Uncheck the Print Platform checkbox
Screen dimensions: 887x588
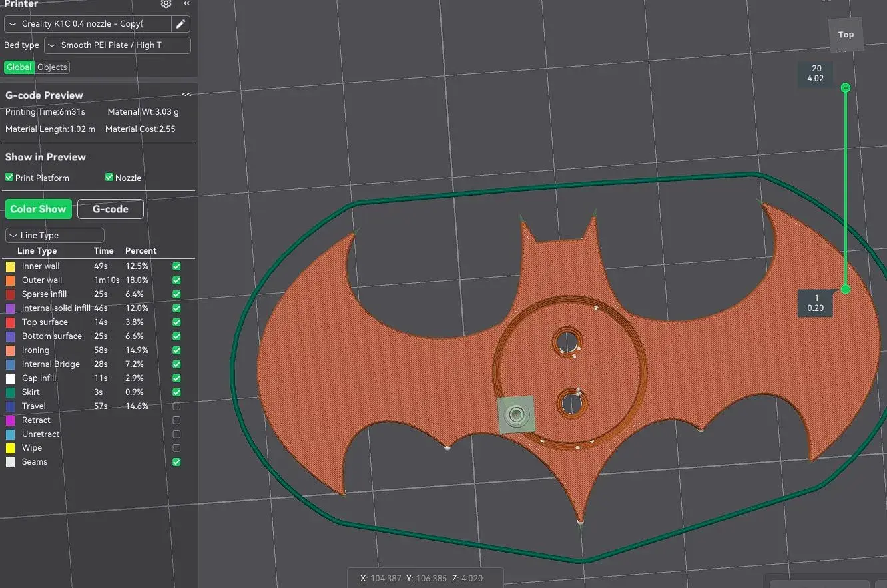(9, 178)
